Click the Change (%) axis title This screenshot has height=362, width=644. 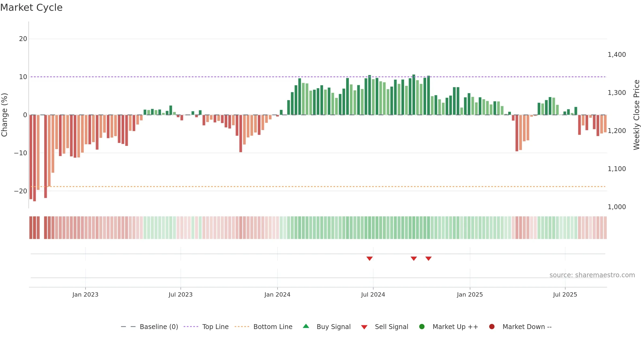[4, 115]
